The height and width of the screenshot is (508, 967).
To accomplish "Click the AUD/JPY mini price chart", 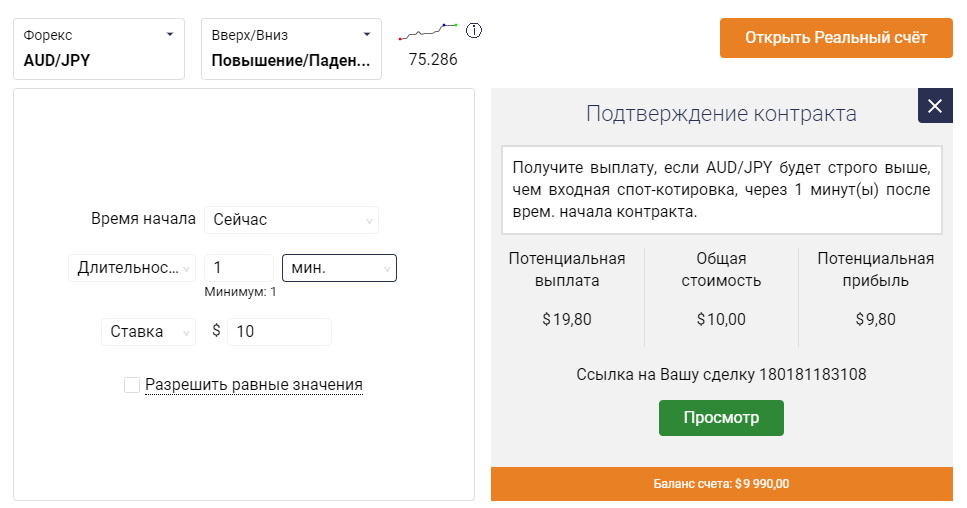I will pyautogui.click(x=428, y=31).
